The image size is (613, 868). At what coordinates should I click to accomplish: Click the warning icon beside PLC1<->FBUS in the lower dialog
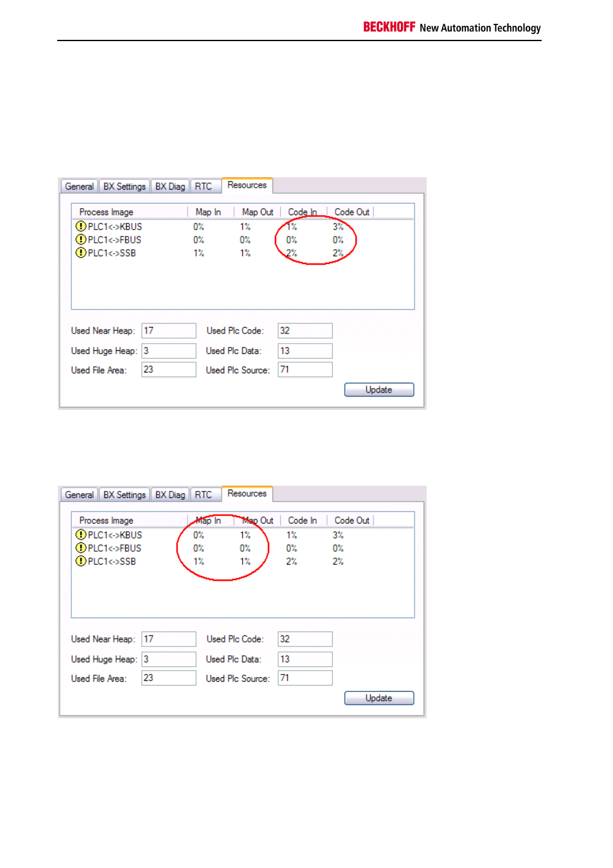81,548
